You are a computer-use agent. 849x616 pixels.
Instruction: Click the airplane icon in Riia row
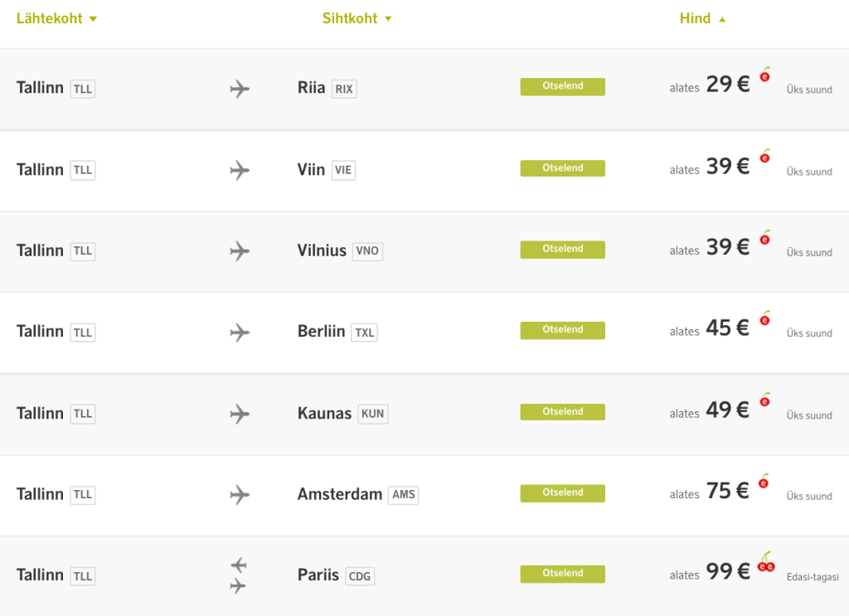tap(240, 89)
